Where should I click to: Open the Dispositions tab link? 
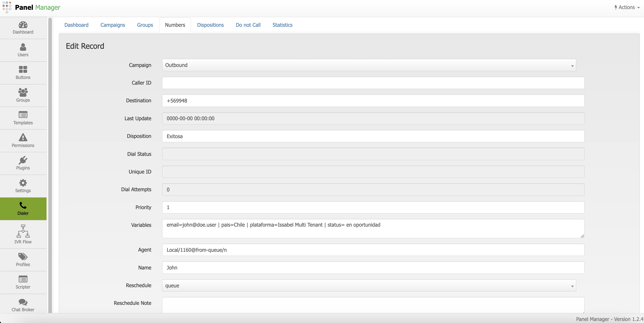[210, 25]
